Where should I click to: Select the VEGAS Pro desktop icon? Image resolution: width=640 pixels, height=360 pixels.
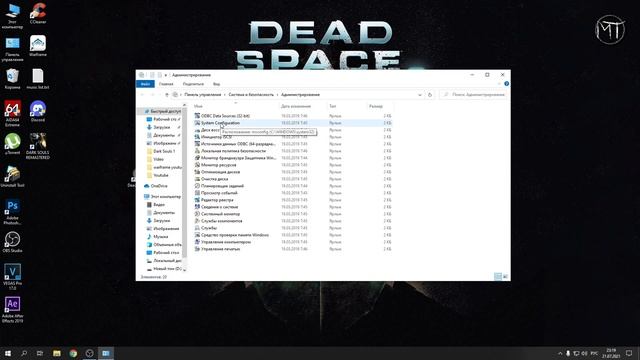[12, 277]
